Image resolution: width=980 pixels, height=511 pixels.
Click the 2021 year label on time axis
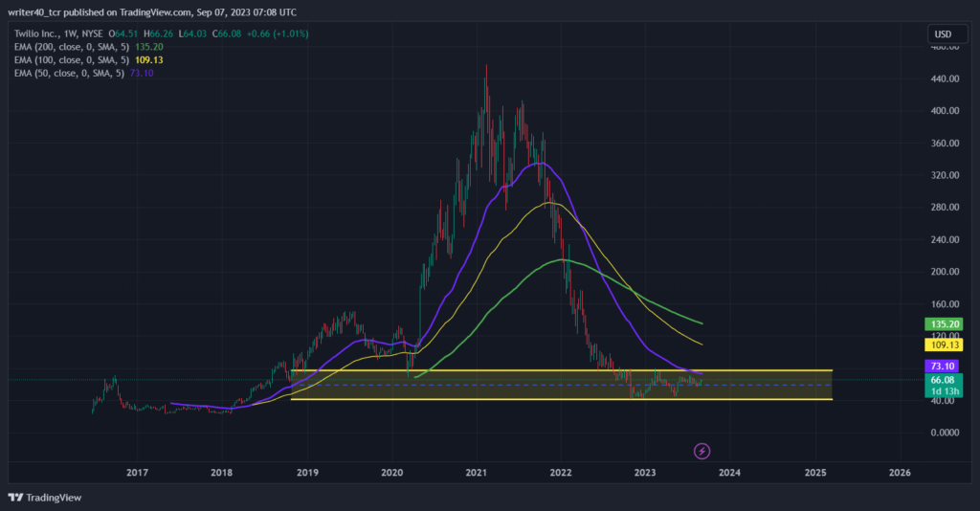(477, 473)
